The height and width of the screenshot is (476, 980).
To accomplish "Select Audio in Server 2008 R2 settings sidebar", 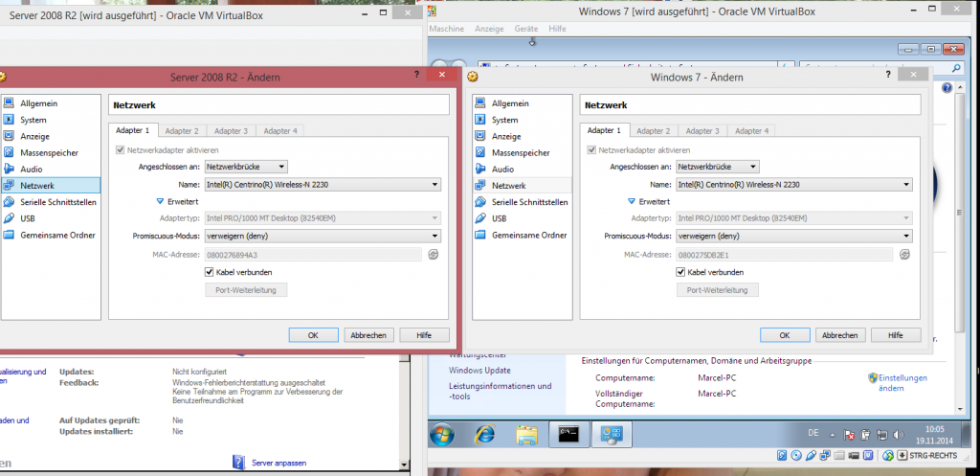I will click(32, 169).
